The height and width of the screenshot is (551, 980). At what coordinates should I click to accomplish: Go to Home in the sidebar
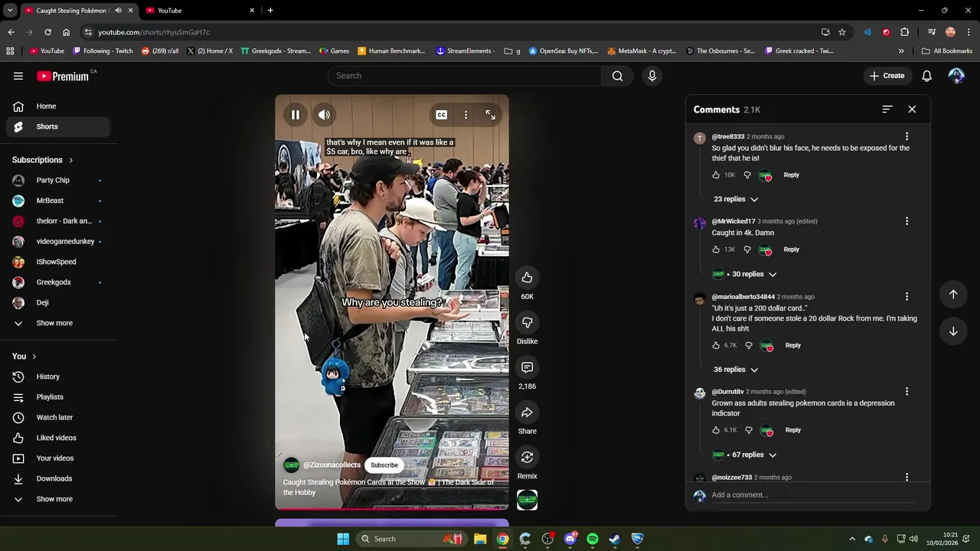pyautogui.click(x=57, y=106)
